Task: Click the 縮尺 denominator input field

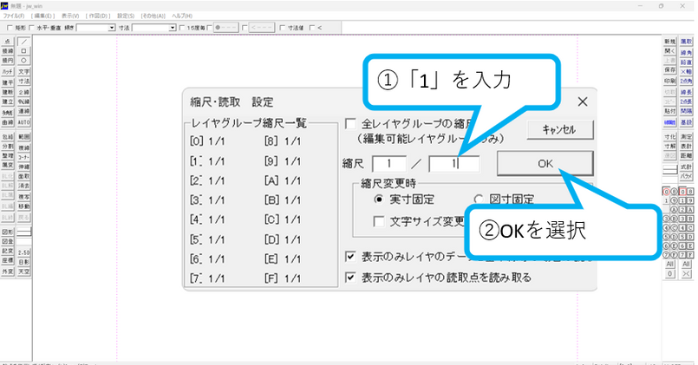Action: pyautogui.click(x=454, y=164)
